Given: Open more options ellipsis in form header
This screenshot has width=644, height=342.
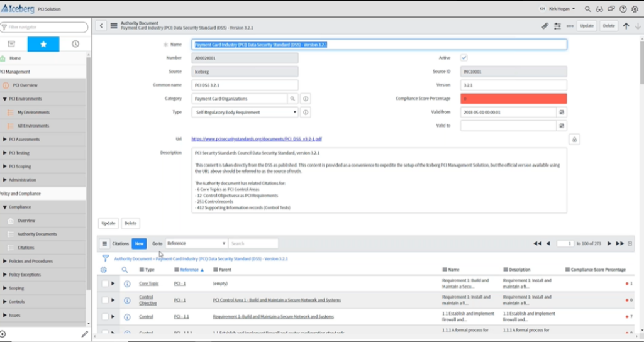Looking at the screenshot, I should coord(570,25).
